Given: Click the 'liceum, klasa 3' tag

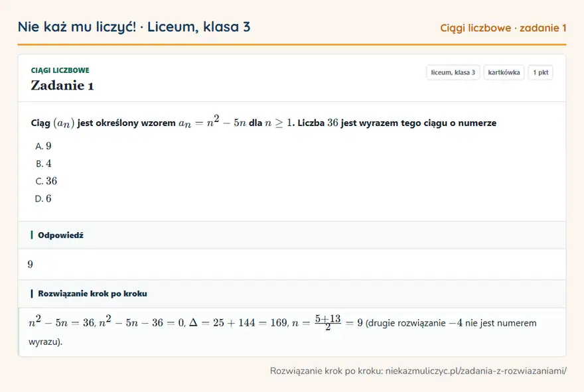Looking at the screenshot, I should 453,72.
